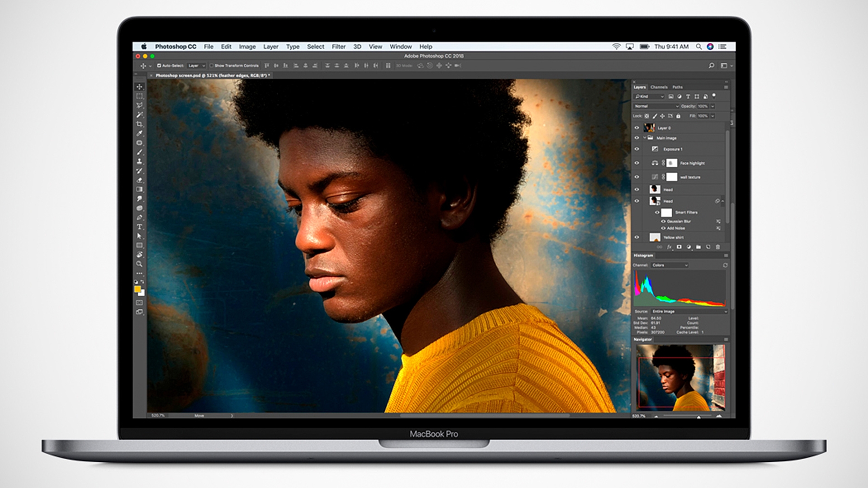Click the Navigator preview thumbnail

click(680, 377)
